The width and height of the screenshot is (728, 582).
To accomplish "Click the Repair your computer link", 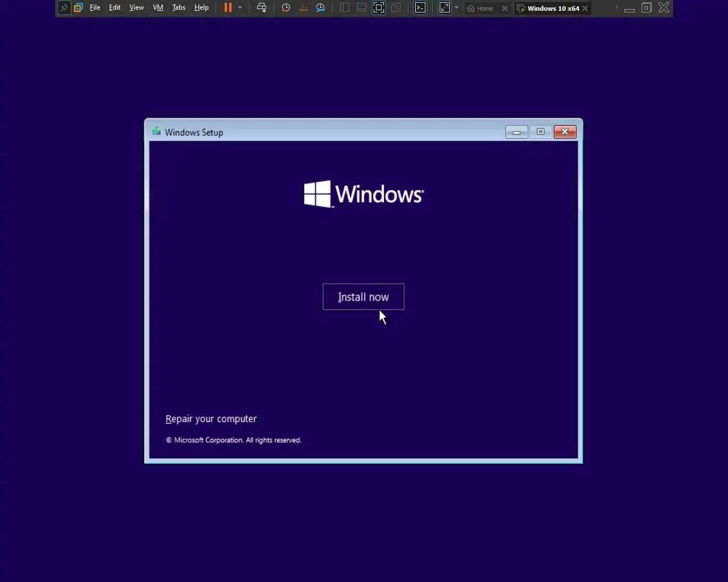I will (211, 419).
